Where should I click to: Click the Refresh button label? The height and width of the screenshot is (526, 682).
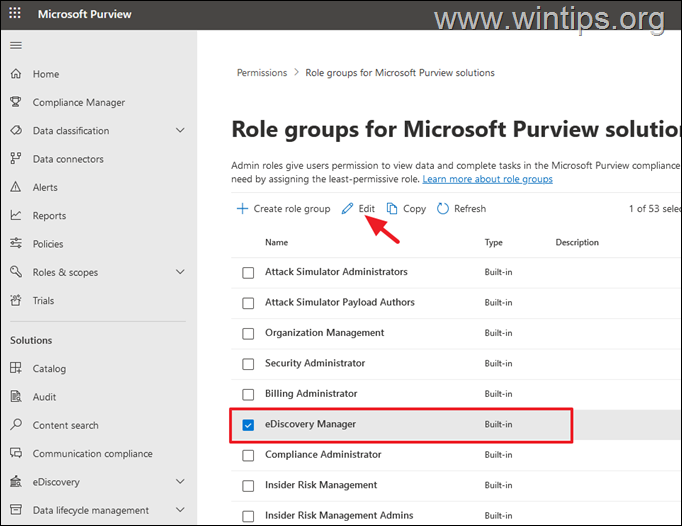tap(470, 209)
